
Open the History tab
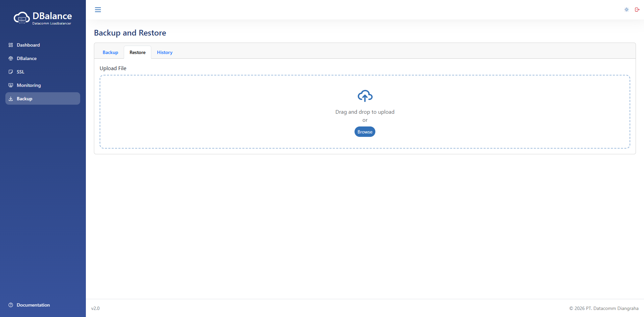[x=165, y=52]
